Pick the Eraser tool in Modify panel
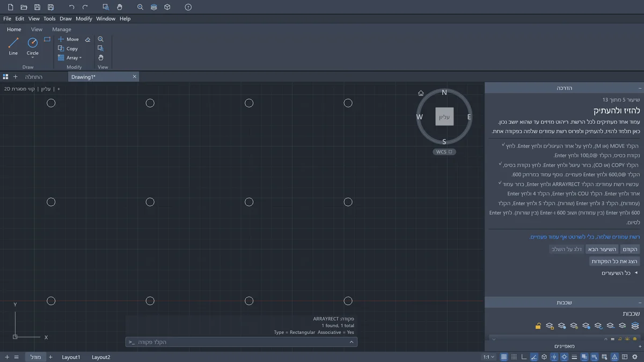This screenshot has width=644, height=362. point(87,39)
